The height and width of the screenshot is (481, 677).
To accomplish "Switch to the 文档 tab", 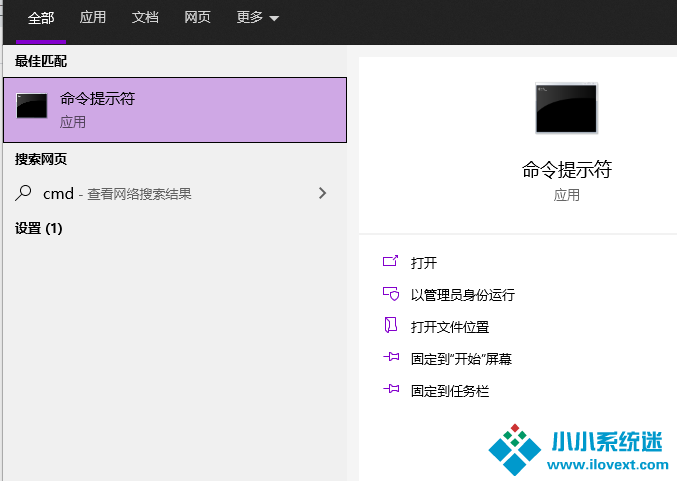I will (145, 17).
